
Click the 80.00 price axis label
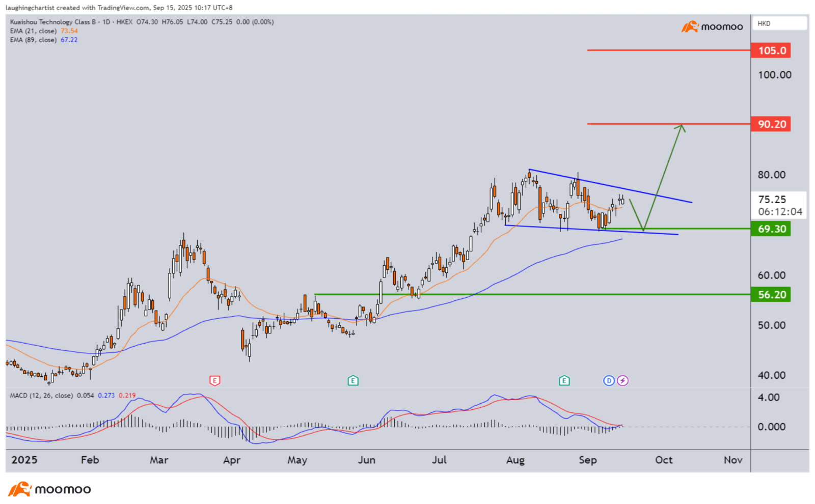tap(771, 175)
